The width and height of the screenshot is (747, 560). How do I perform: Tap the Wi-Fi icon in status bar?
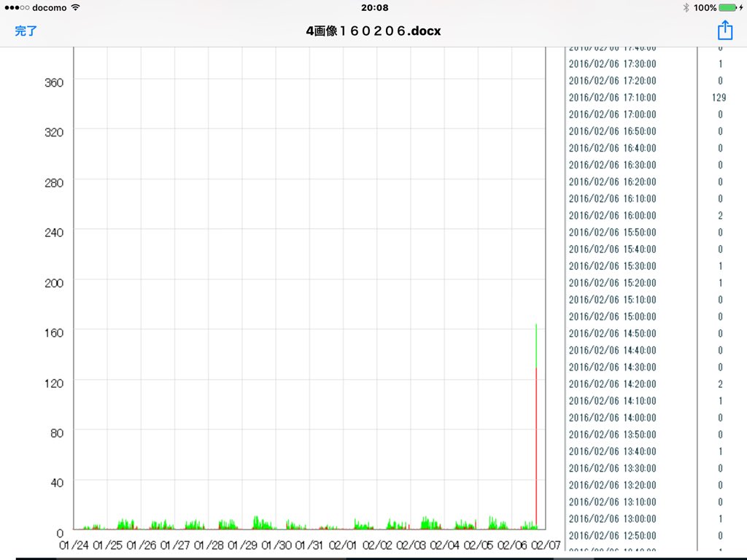(x=75, y=7)
